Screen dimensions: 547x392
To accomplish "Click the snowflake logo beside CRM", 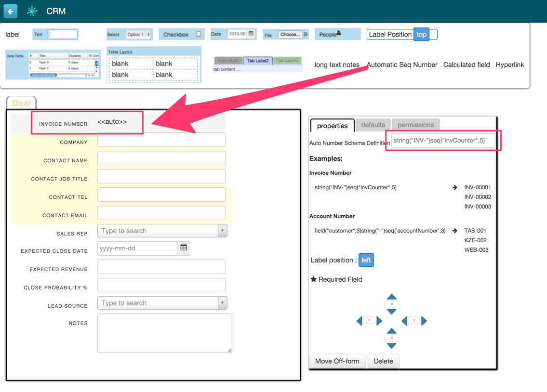I will point(31,10).
